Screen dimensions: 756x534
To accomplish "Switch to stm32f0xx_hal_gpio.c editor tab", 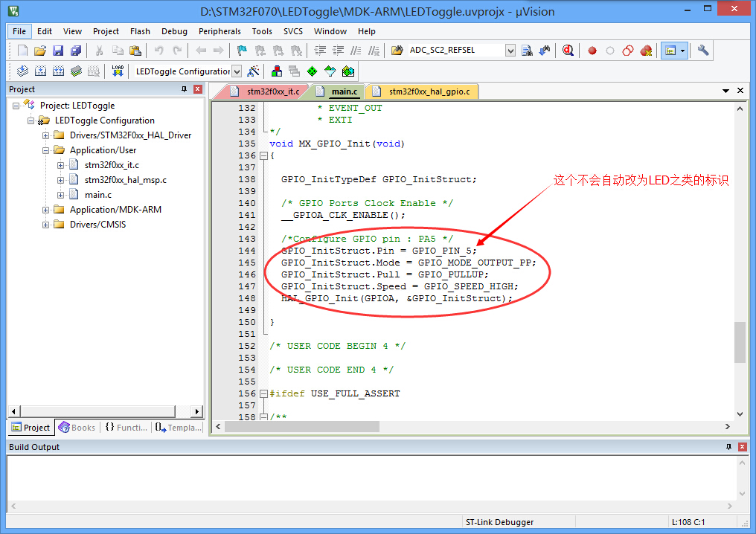I will [x=424, y=91].
